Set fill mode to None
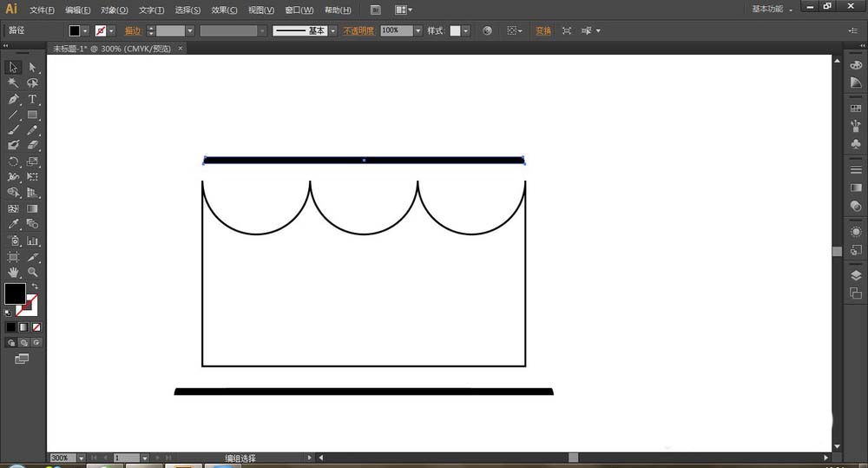The image size is (868, 468). (x=35, y=327)
